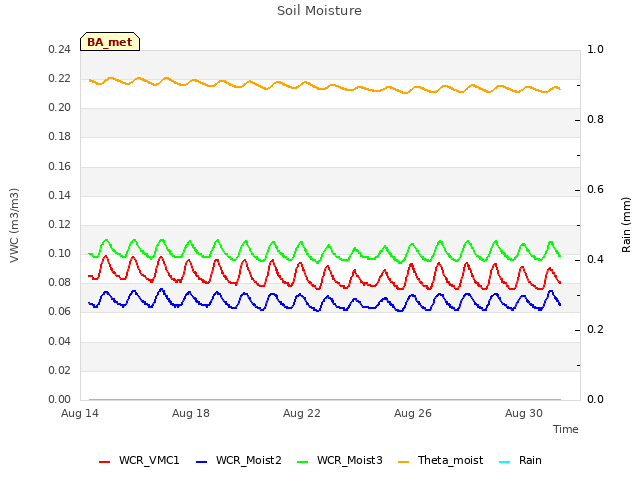Click the 0.08 VWC axis value

click(60, 282)
